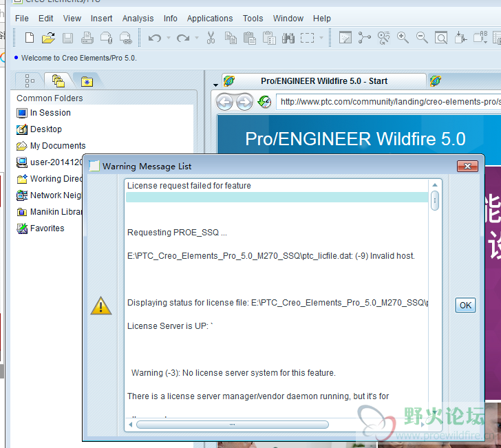The height and width of the screenshot is (448, 501).
Task: Open the Info menu
Action: pos(170,19)
